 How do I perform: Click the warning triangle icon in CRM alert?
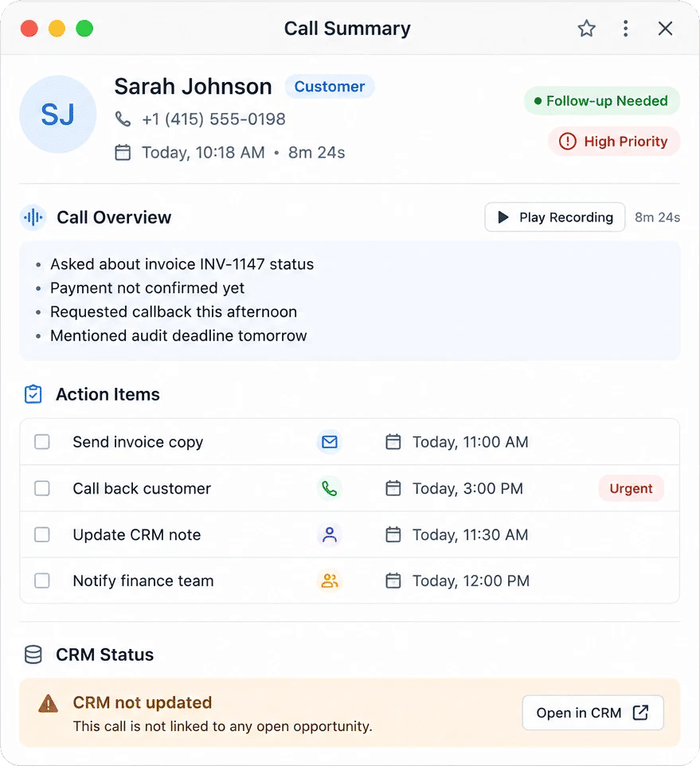[x=49, y=703]
